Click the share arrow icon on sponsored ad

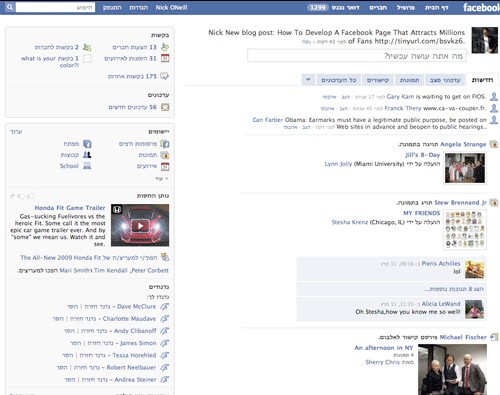[x=13, y=196]
